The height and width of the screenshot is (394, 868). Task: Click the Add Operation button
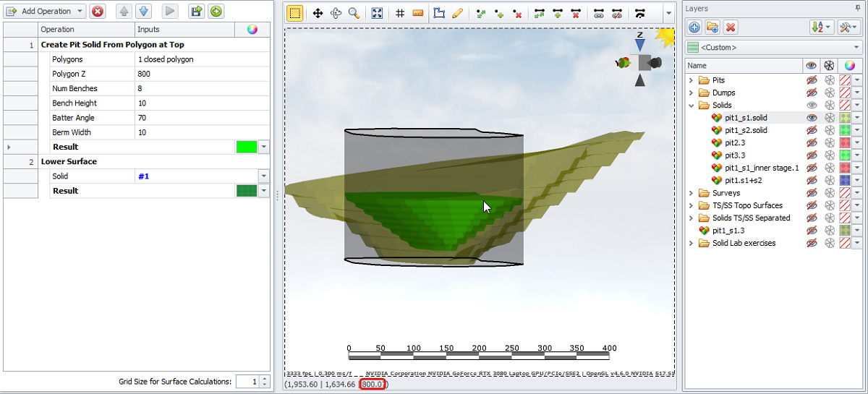45,12
